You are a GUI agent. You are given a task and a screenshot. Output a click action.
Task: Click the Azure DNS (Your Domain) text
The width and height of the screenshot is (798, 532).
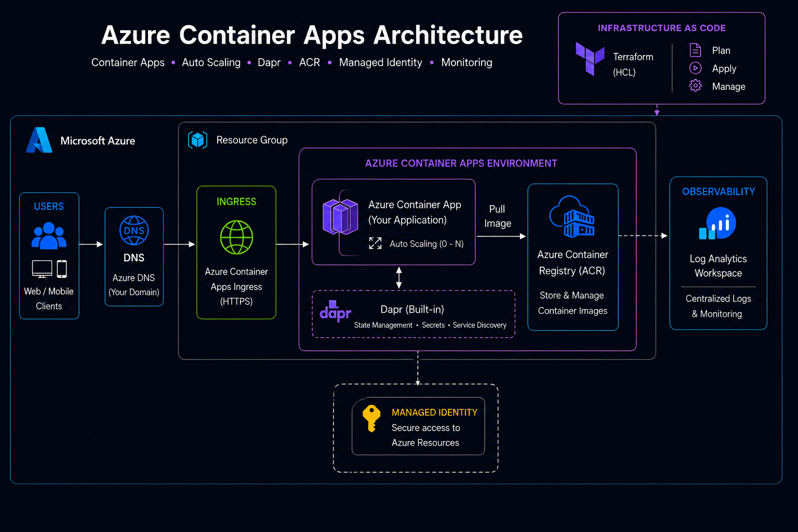134,285
